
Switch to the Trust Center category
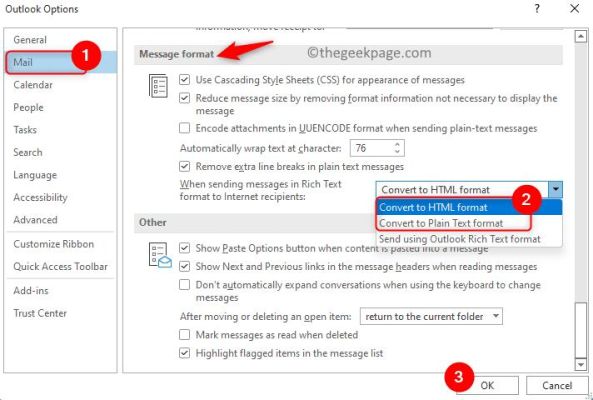point(40,313)
